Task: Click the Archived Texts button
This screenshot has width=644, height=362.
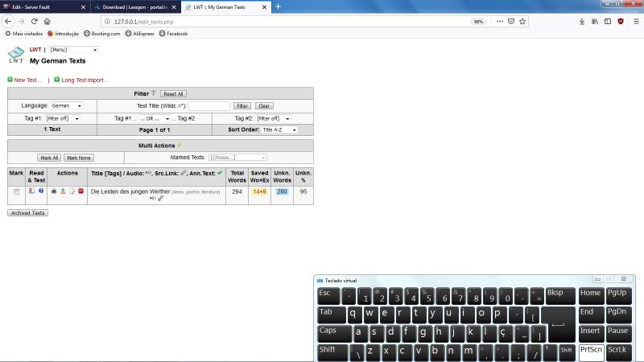Action: coord(27,212)
